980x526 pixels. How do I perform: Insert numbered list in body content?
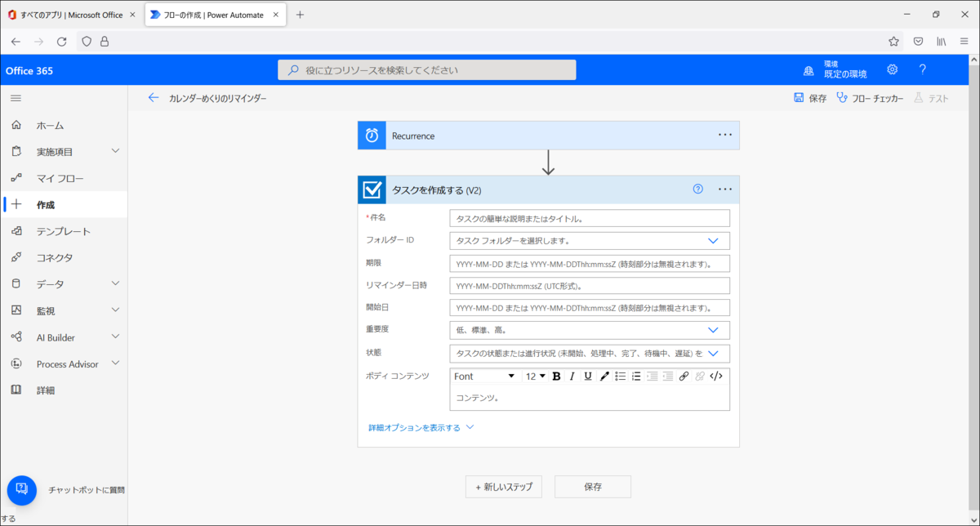[x=636, y=377]
